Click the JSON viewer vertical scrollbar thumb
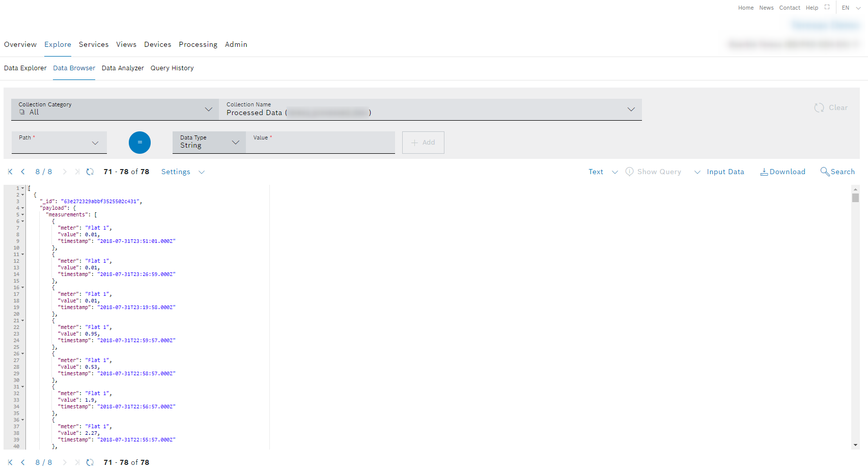This screenshot has width=868, height=472. pos(855,198)
